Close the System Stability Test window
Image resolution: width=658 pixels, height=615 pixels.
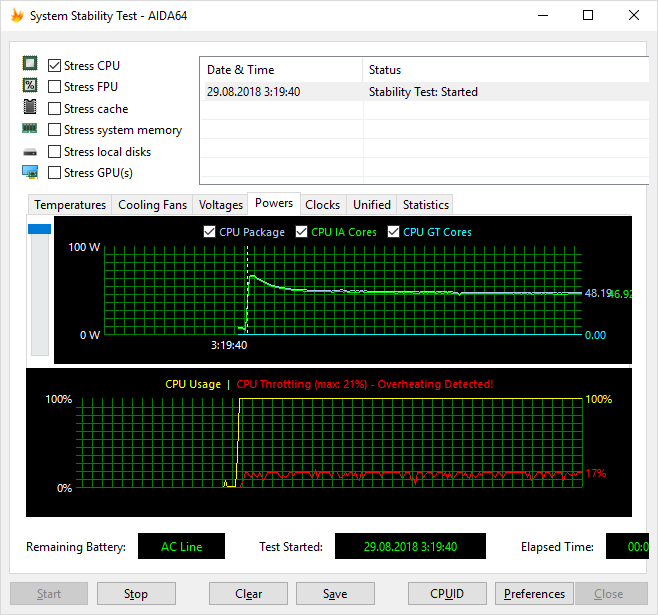(634, 16)
